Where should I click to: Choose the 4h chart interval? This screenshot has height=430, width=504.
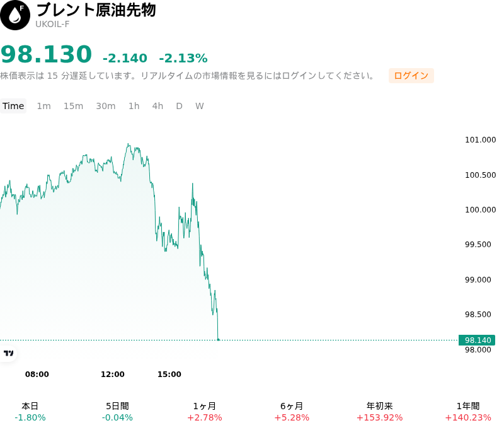(157, 106)
